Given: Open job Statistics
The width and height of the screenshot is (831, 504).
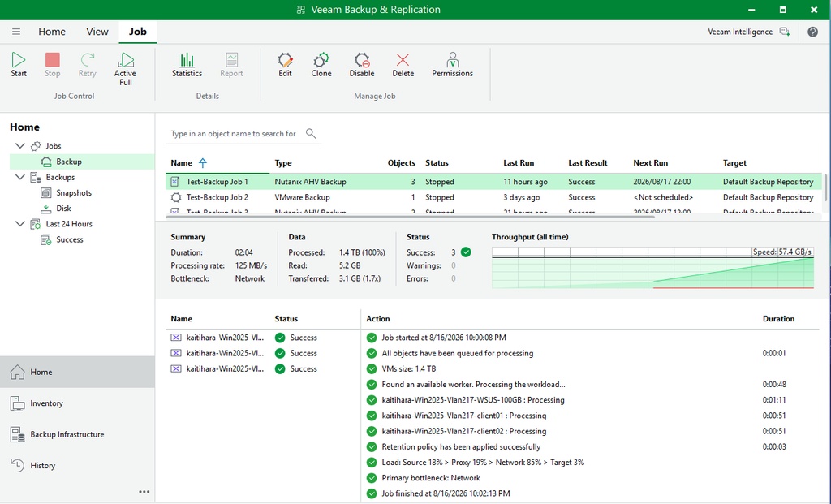Looking at the screenshot, I should (x=187, y=65).
